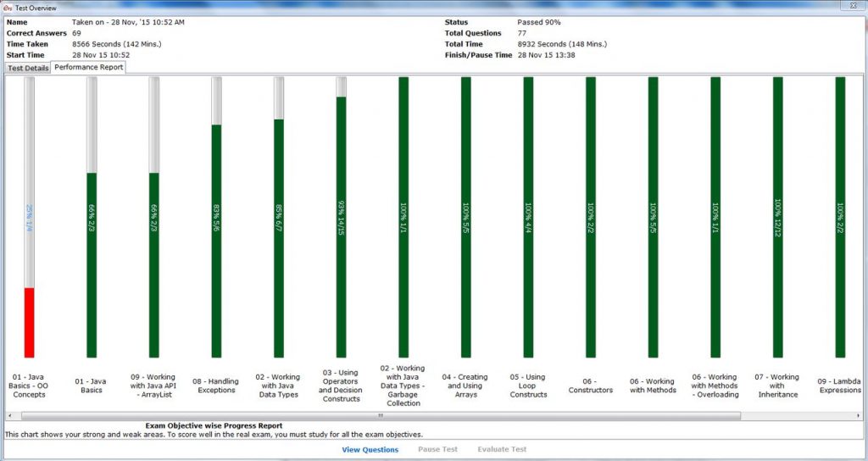Select the Working with Java API ArrayList bar
The width and height of the screenshot is (868, 461).
pyautogui.click(x=154, y=264)
